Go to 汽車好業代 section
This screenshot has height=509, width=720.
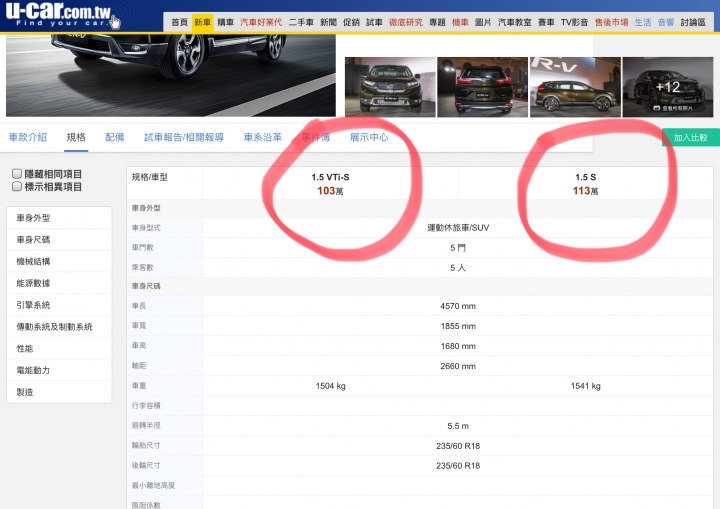click(261, 22)
